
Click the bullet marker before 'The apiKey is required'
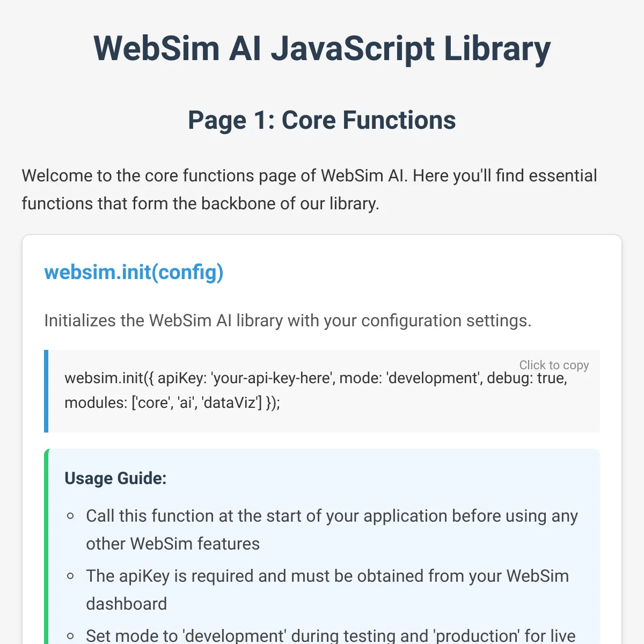tap(70, 576)
